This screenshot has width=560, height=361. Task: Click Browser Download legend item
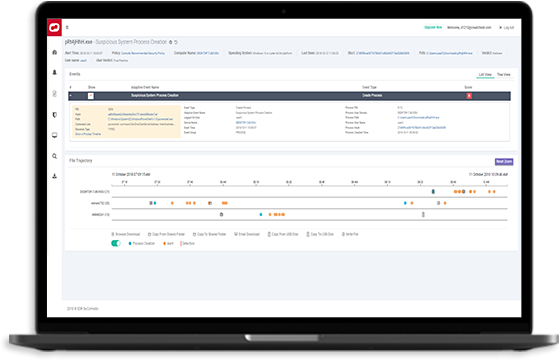click(x=126, y=234)
